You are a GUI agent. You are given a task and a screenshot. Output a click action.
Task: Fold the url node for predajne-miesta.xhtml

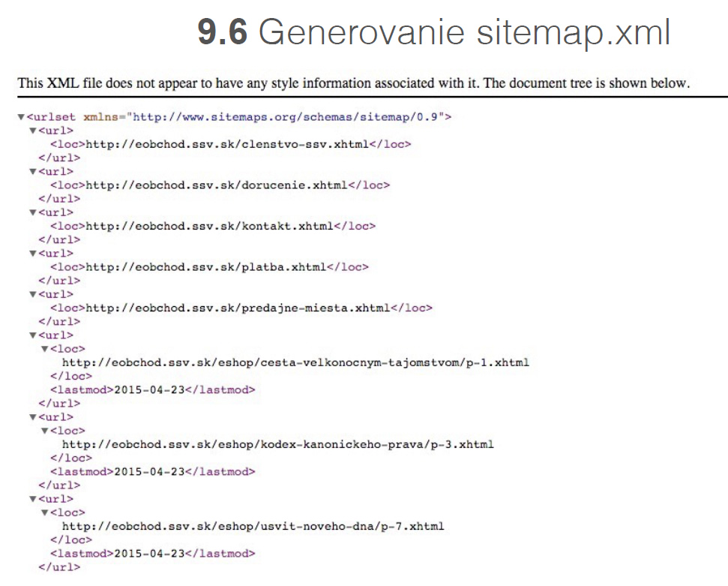[x=33, y=295]
